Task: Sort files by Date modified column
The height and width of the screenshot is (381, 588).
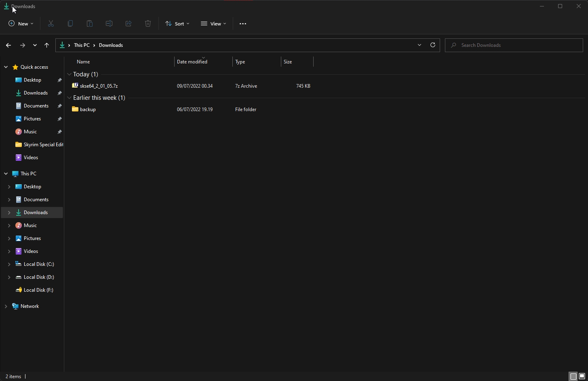Action: point(192,62)
